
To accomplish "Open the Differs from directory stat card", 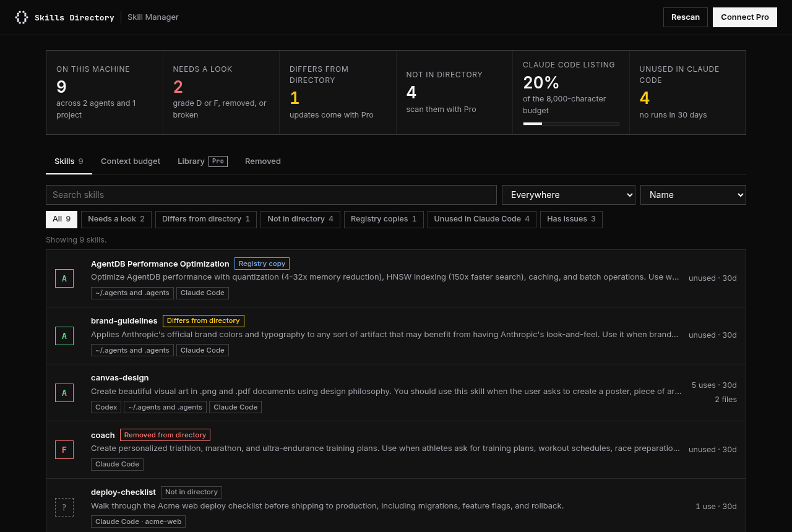I will point(338,92).
